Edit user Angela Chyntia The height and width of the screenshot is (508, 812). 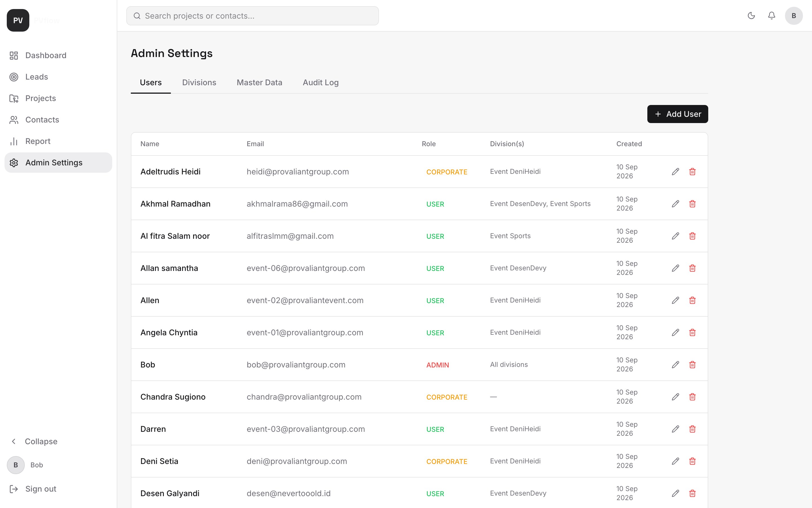676,333
